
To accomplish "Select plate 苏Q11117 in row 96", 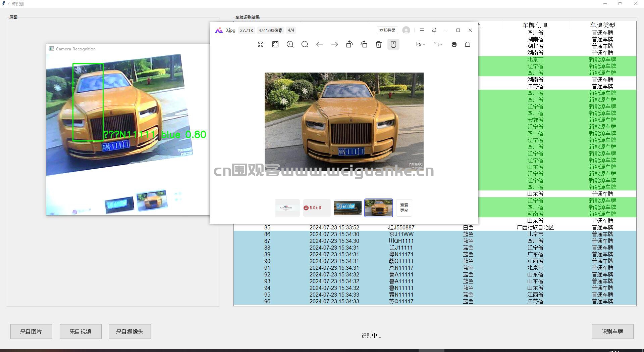I will pos(401,301).
